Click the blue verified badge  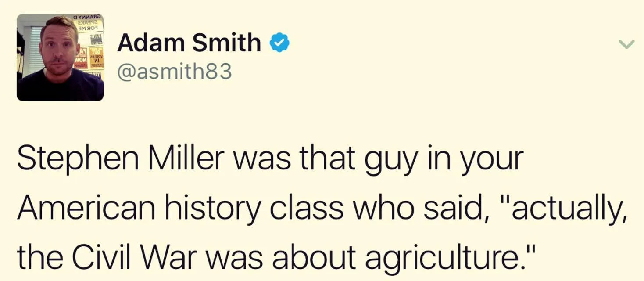[x=279, y=43]
